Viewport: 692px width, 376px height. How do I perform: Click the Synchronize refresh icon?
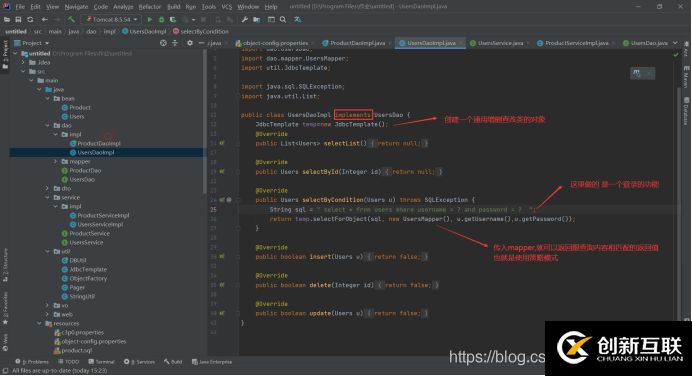(30, 19)
